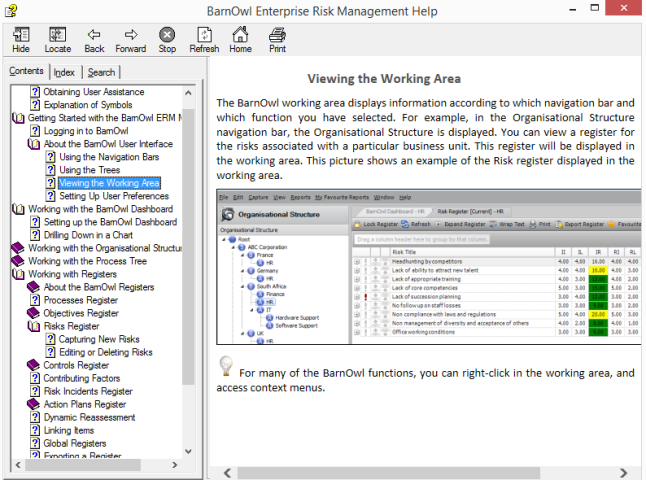Click the contents tree scroll right arrow
Screen dimensions: 646x480
(x=175, y=465)
